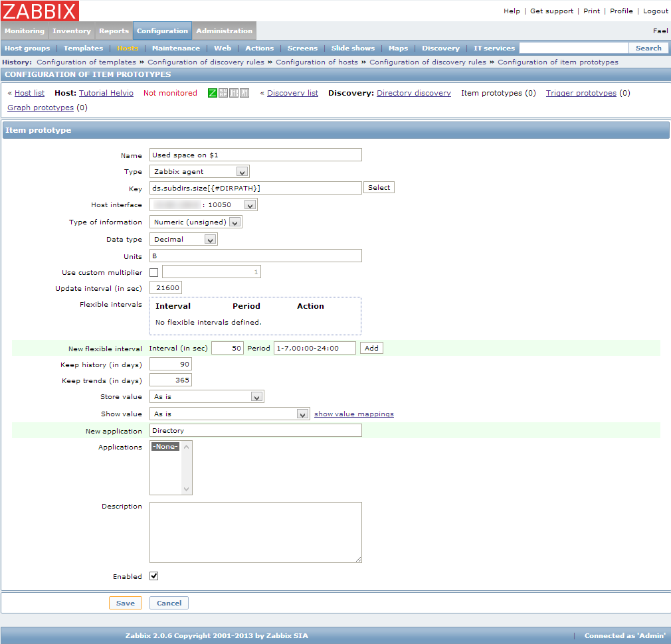Uncheck the Enabled checkbox
The height and width of the screenshot is (644, 671).
click(x=154, y=576)
